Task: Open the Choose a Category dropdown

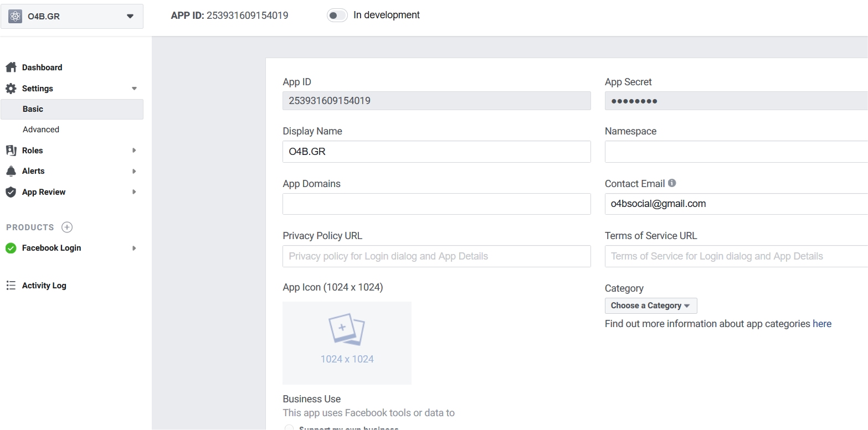Action: (650, 305)
